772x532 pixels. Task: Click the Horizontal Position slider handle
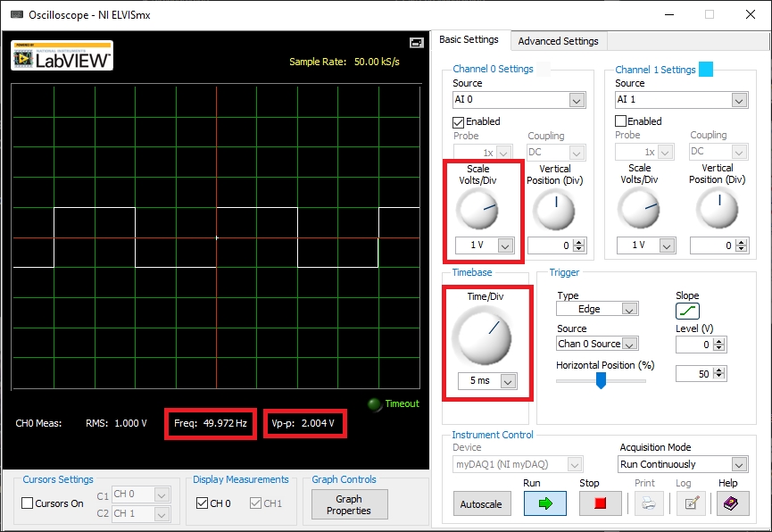[601, 381]
